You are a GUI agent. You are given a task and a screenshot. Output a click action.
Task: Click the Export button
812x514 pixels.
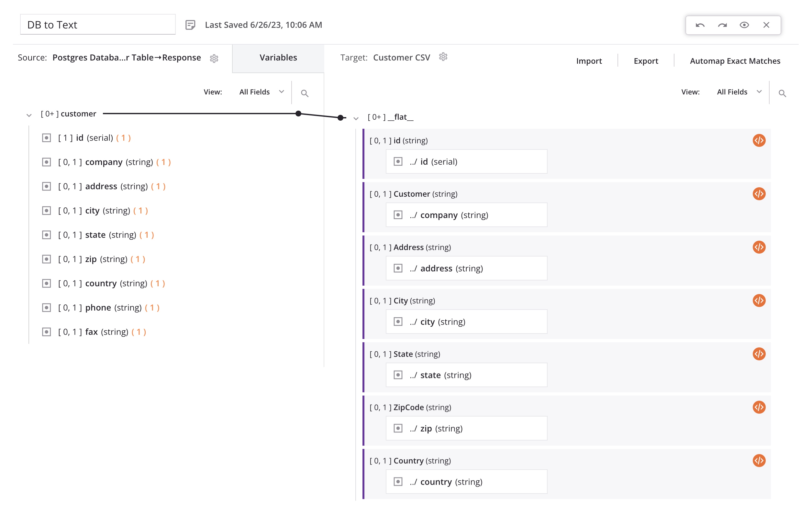click(645, 61)
